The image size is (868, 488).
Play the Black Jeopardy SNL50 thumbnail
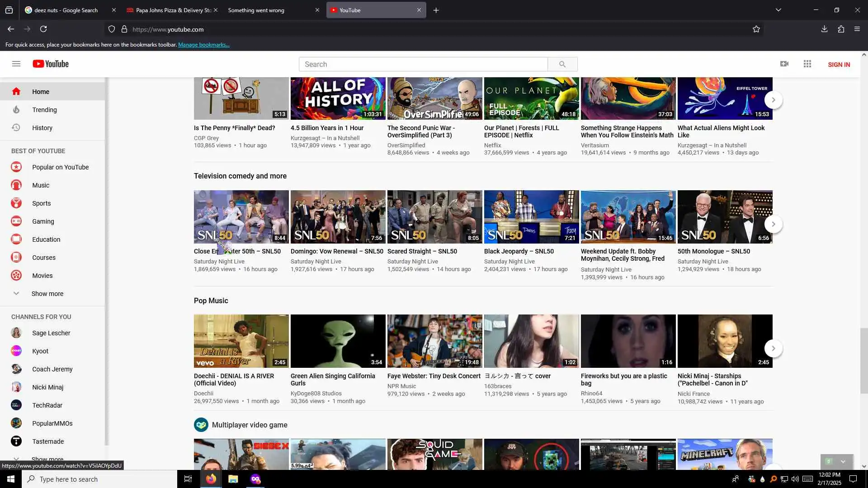[x=531, y=217]
